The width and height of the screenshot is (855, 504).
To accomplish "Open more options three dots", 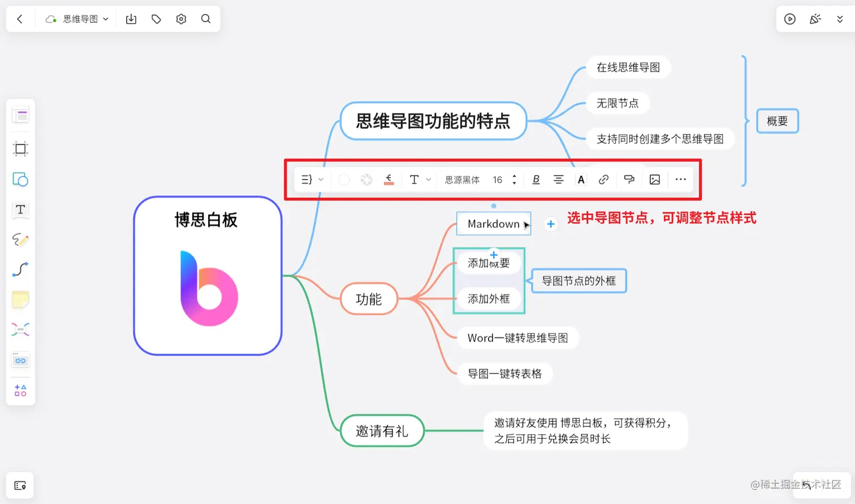I will [680, 180].
